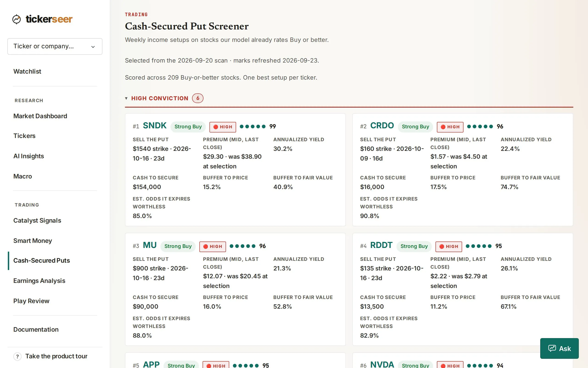The image size is (588, 368).
Task: Click MU buffer to price 16.0%
Action: coord(212,306)
